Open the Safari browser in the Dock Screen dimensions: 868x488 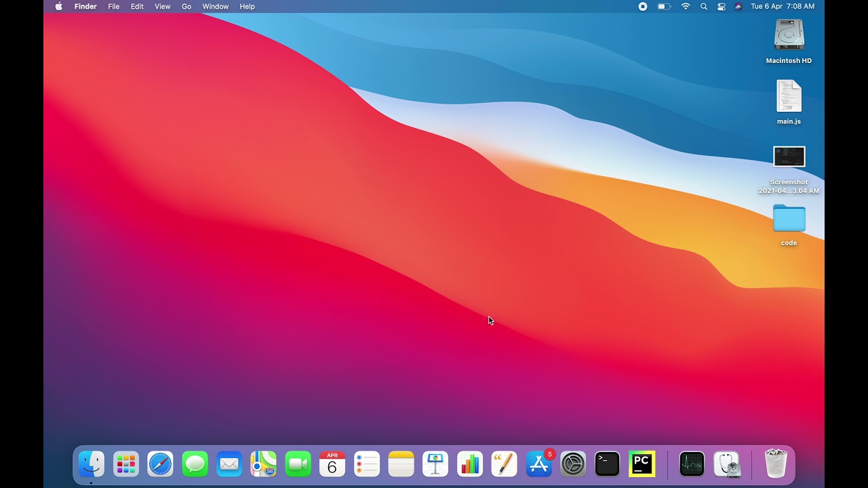[x=161, y=464]
